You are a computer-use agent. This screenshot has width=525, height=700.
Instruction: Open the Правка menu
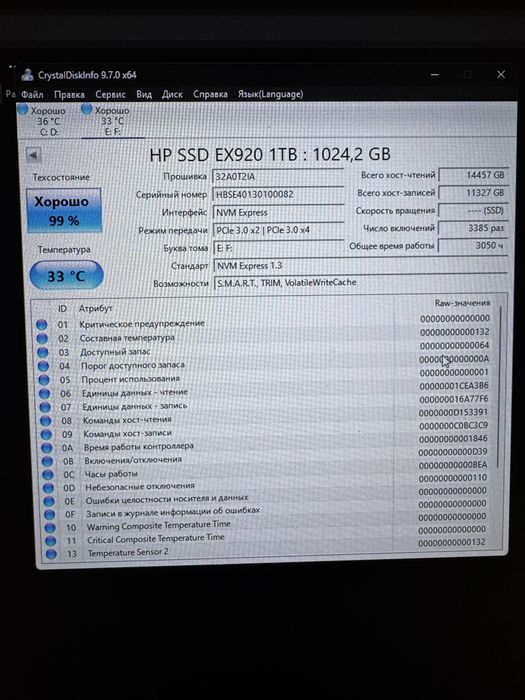69,95
